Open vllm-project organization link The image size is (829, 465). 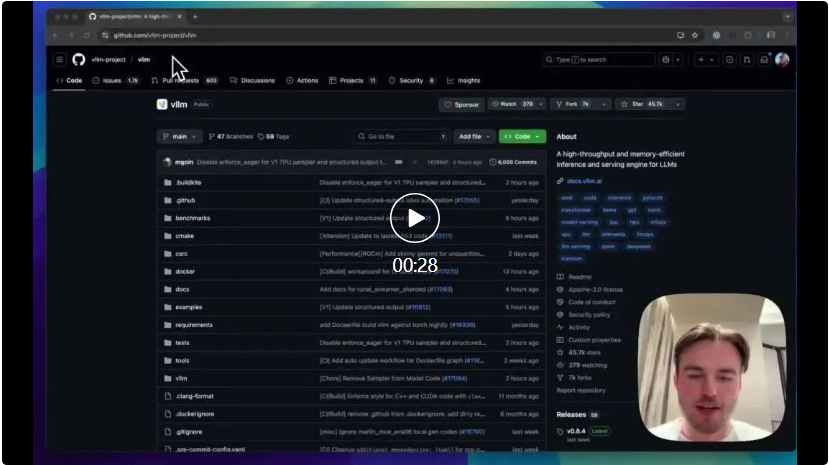(108, 60)
